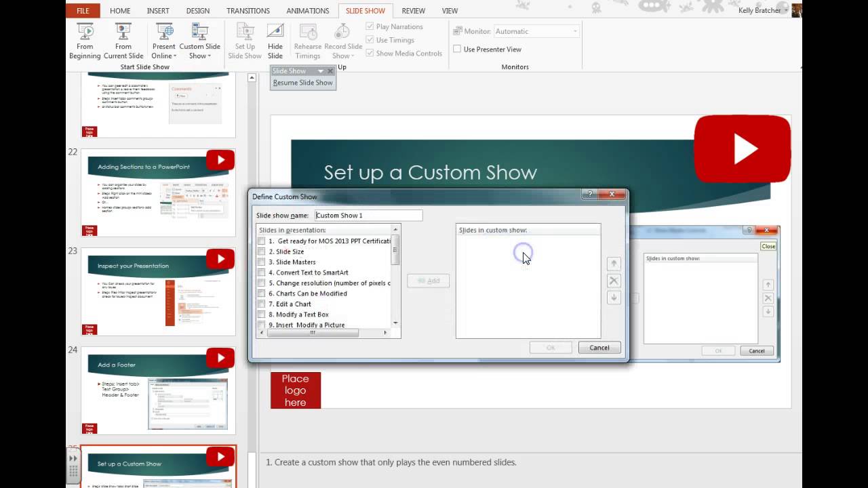The image size is (868, 488).
Task: Toggle Play Narrations checkbox
Action: tap(370, 26)
